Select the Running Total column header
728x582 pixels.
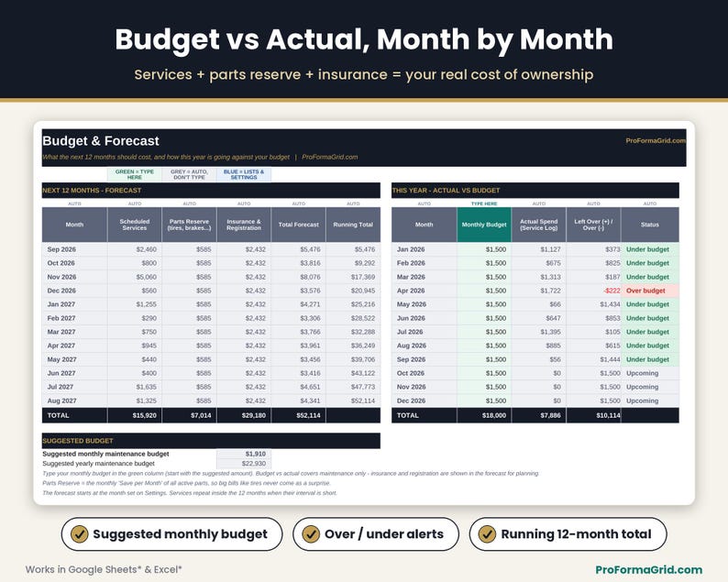353,225
